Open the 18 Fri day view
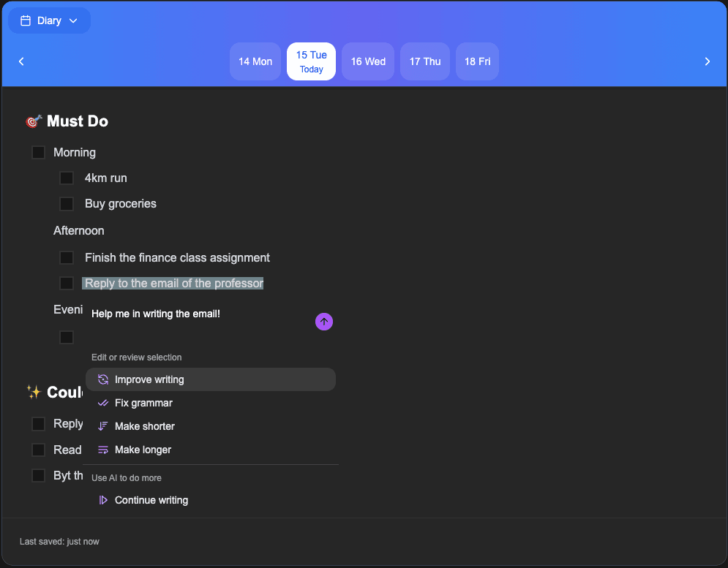The width and height of the screenshot is (728, 568). (477, 61)
